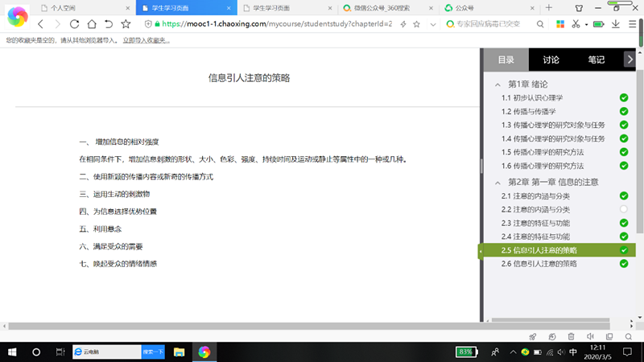The width and height of the screenshot is (644, 362).
Task: Bookmark this page with star icon
Action: tap(125, 24)
